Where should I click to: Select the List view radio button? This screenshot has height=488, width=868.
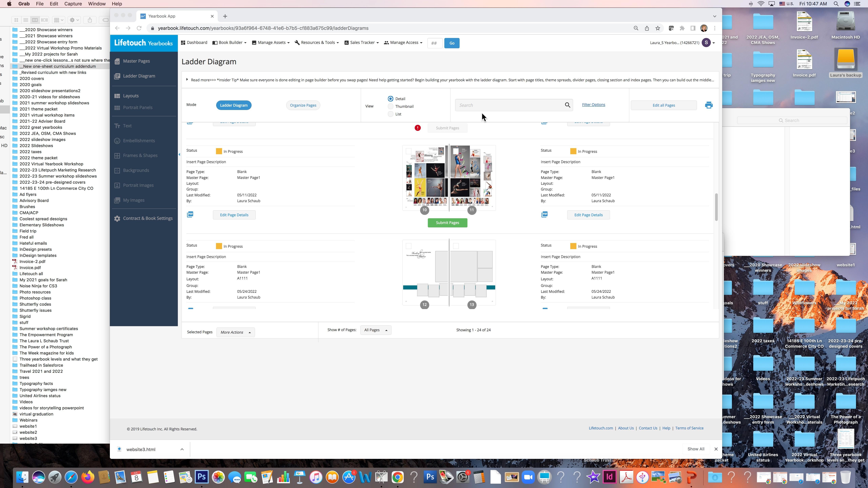(391, 114)
